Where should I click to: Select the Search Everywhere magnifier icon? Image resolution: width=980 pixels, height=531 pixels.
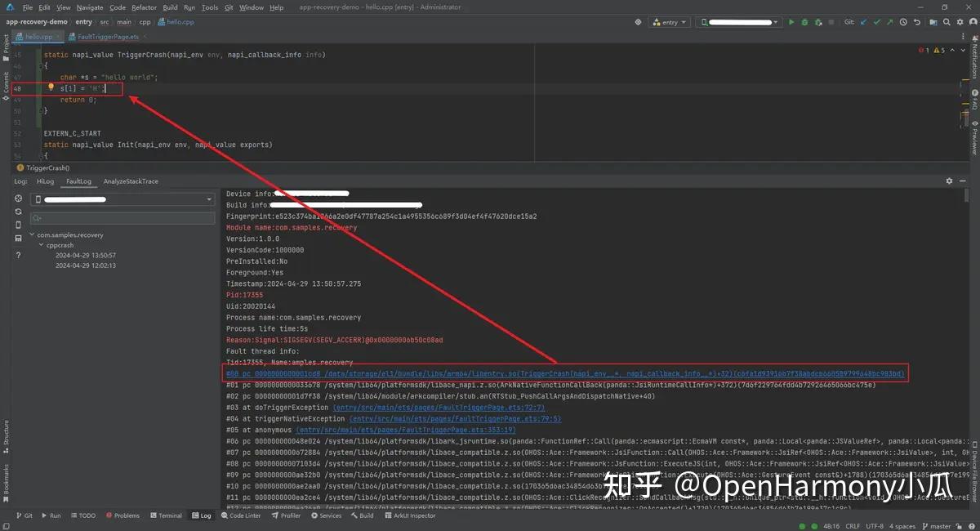tap(947, 21)
